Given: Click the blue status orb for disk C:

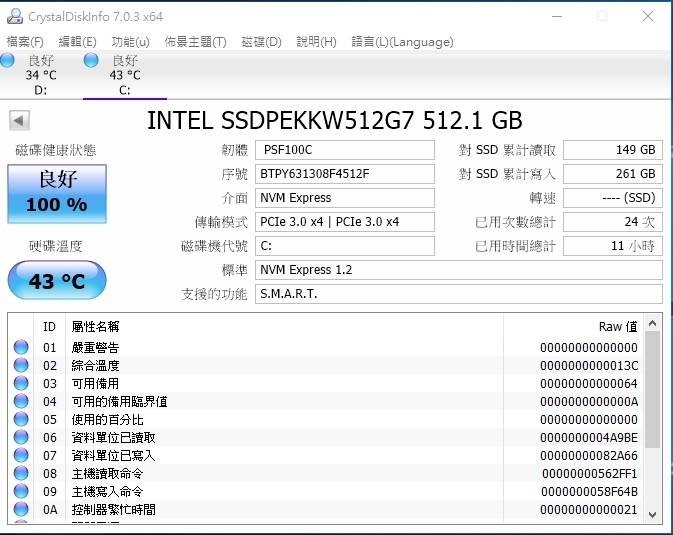Looking at the screenshot, I should [91, 61].
